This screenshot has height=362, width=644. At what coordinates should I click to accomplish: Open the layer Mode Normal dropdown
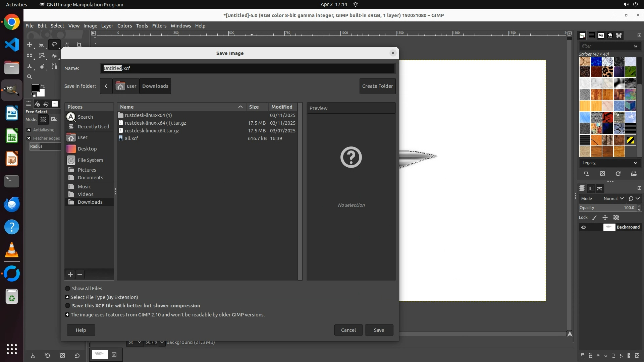(613, 198)
